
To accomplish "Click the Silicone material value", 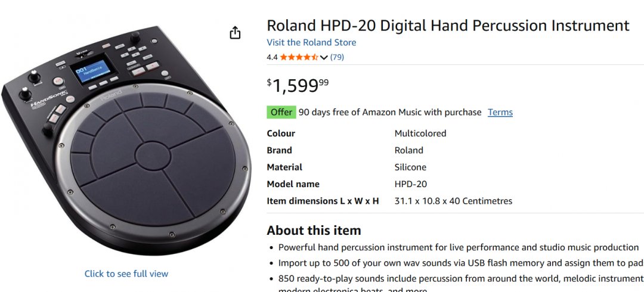I will (410, 167).
